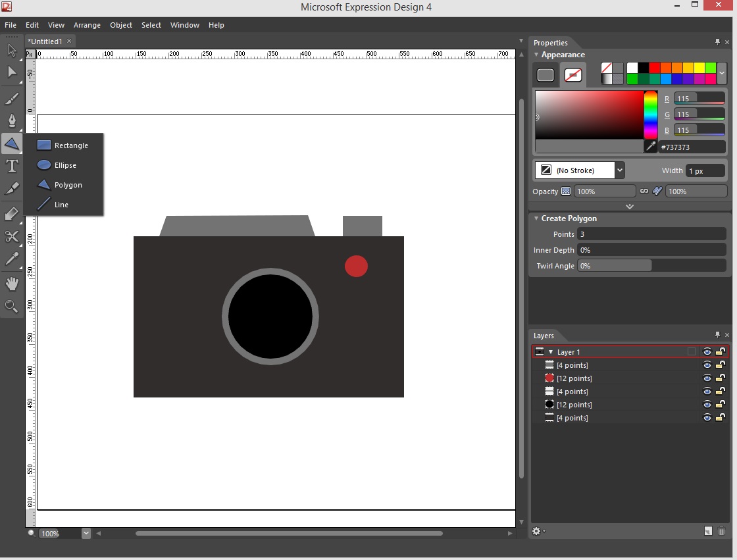Viewport: 737px width, 560px height.
Task: Choose Ellipse from the shape flyout
Action: [65, 165]
